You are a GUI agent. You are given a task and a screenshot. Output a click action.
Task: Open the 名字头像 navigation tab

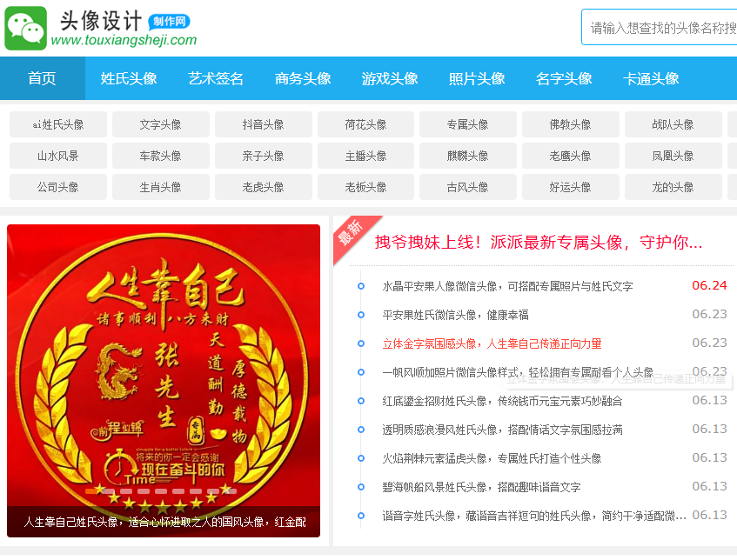[x=564, y=78]
